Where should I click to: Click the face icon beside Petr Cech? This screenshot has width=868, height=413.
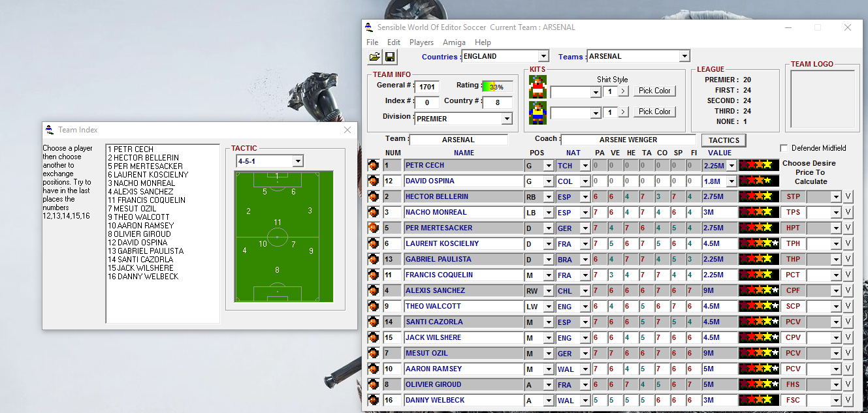pos(374,165)
